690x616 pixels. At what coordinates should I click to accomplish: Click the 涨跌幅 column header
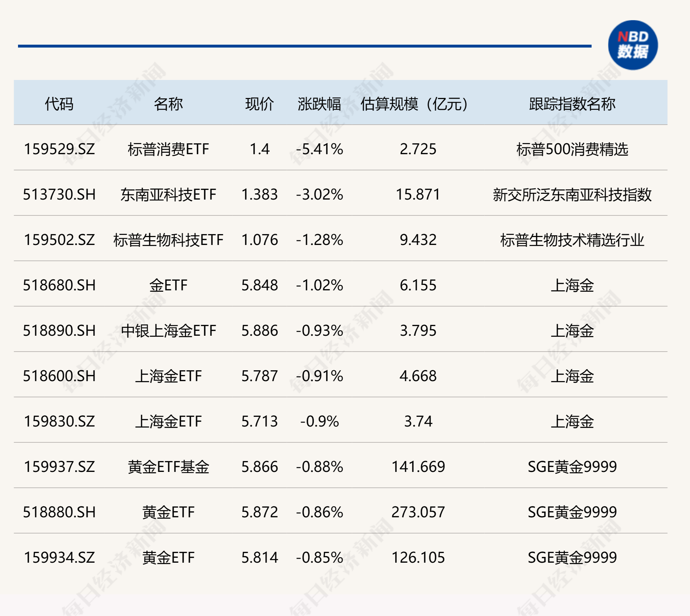tap(319, 104)
